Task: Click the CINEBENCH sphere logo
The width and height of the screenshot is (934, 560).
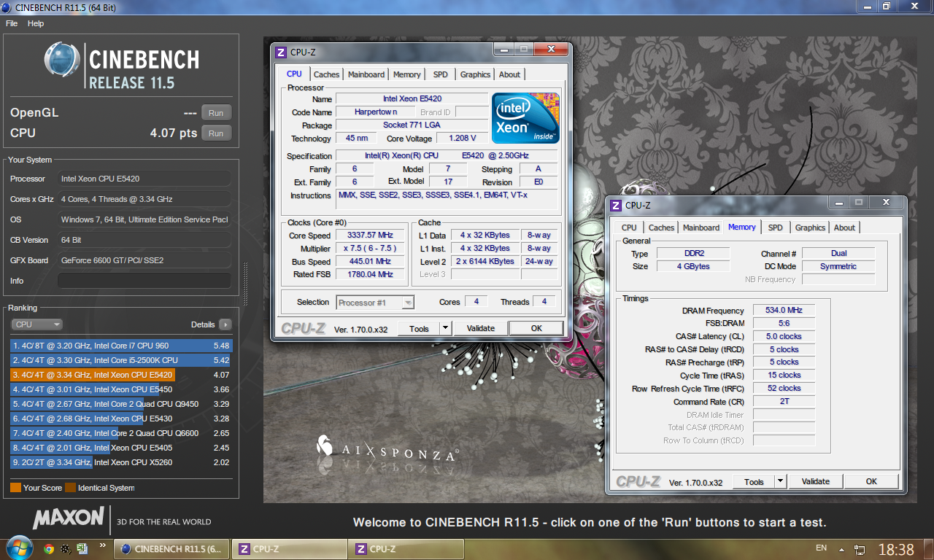Action: (62, 59)
